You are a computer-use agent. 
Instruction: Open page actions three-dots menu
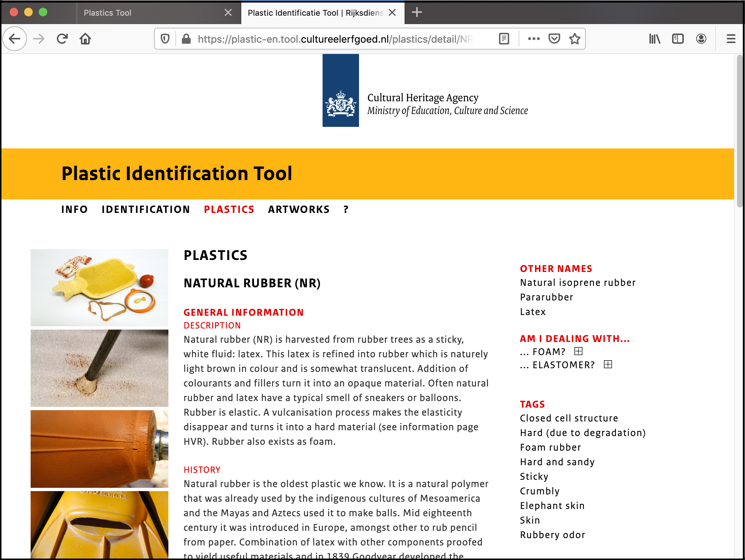[534, 39]
